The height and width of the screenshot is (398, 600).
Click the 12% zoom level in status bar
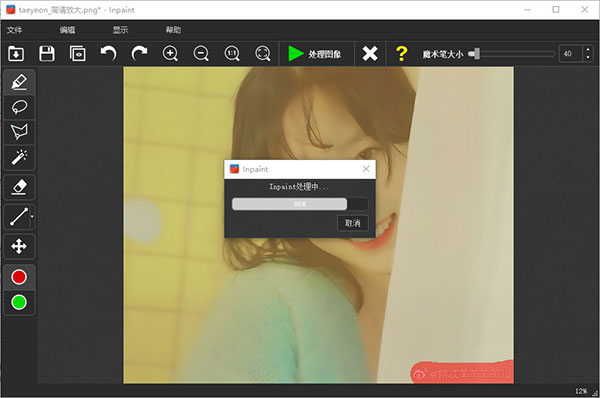click(581, 391)
